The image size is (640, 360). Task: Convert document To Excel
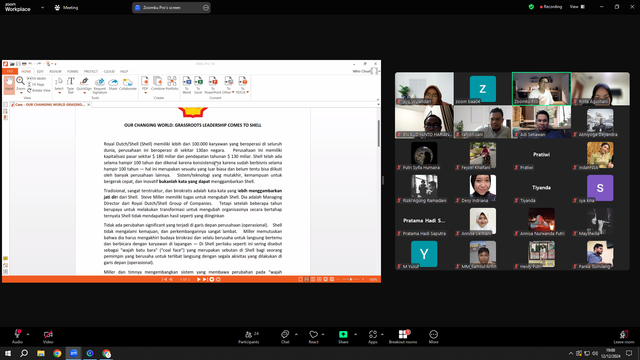[x=198, y=85]
